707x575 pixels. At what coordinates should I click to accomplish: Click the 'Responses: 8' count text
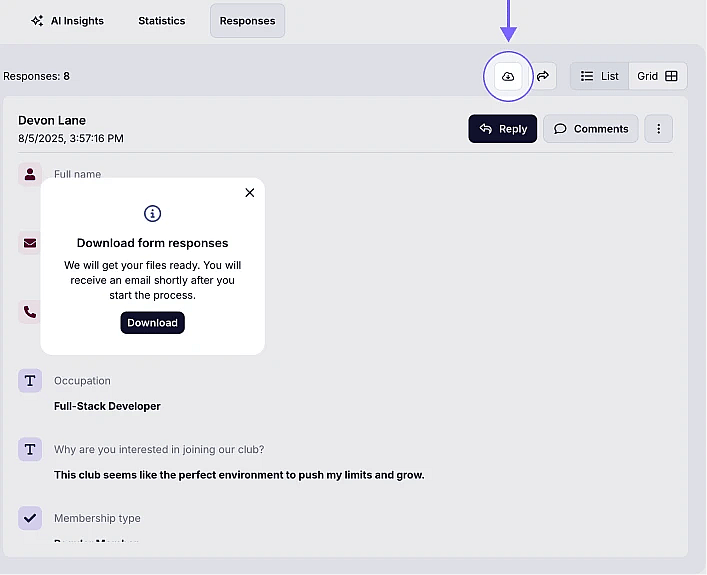click(x=37, y=76)
